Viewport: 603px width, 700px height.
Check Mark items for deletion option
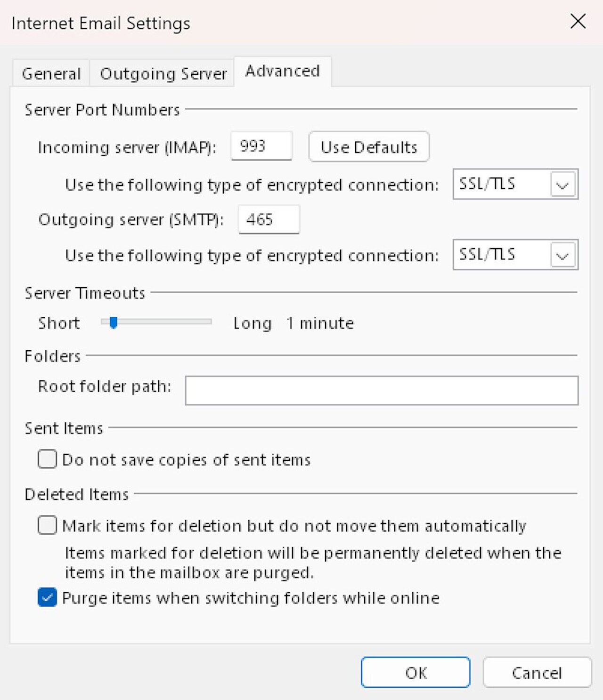[47, 525]
